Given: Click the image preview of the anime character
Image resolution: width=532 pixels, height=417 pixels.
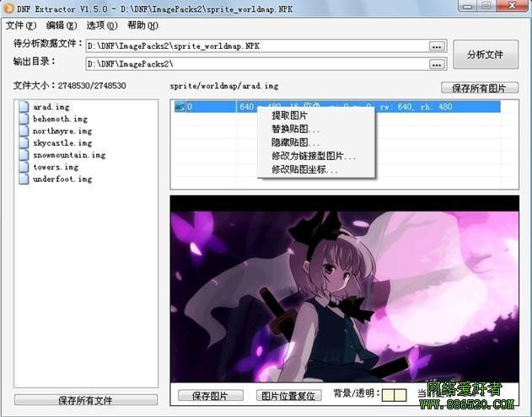Looking at the screenshot, I should [x=344, y=289].
